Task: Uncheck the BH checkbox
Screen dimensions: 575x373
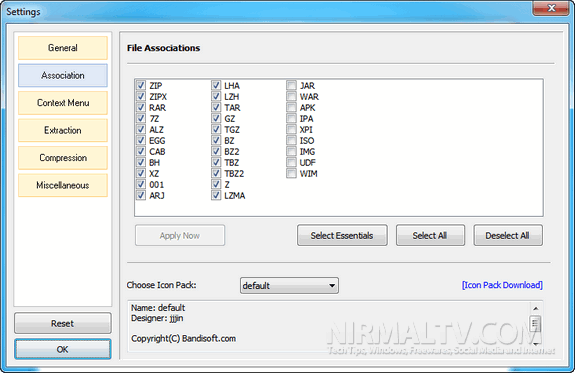Action: click(141, 162)
